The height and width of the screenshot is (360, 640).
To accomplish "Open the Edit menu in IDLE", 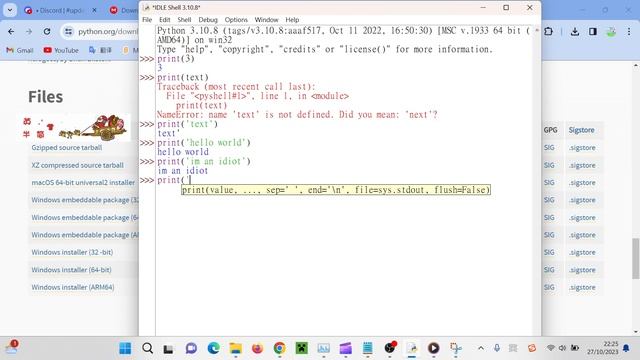I will point(164,20).
